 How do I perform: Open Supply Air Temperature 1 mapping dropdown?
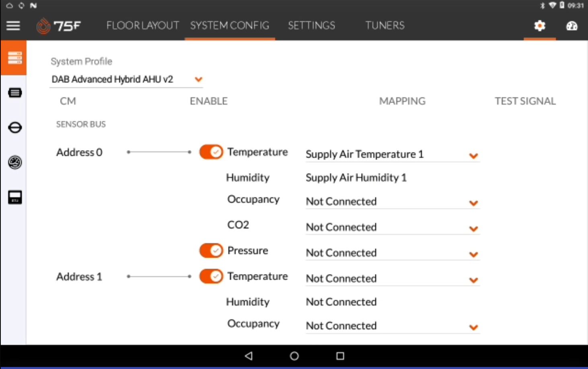pyautogui.click(x=393, y=155)
